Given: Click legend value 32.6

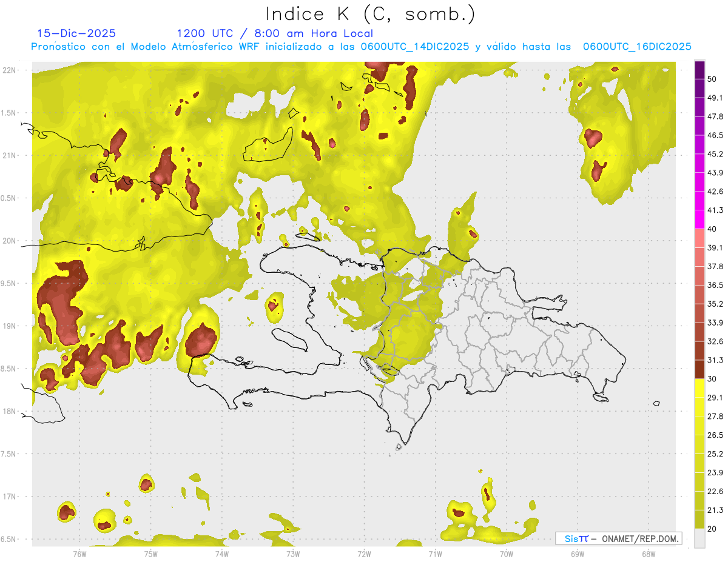Looking at the screenshot, I should (715, 341).
